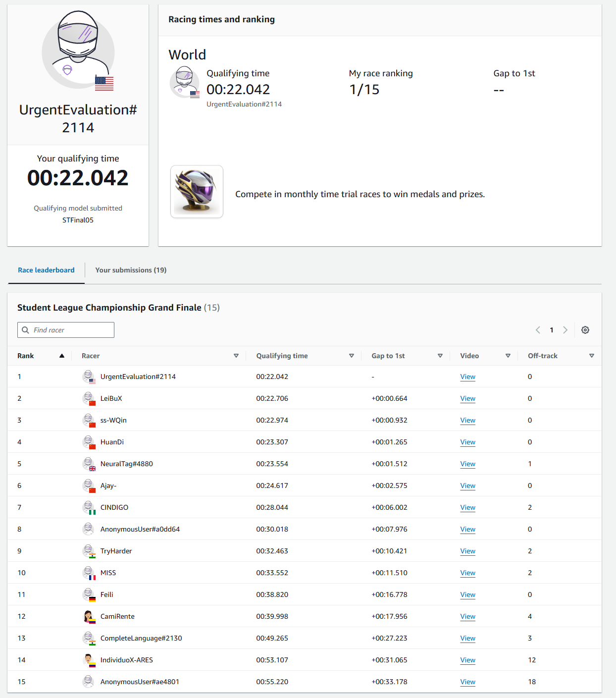View video for LeiBuX

point(467,398)
